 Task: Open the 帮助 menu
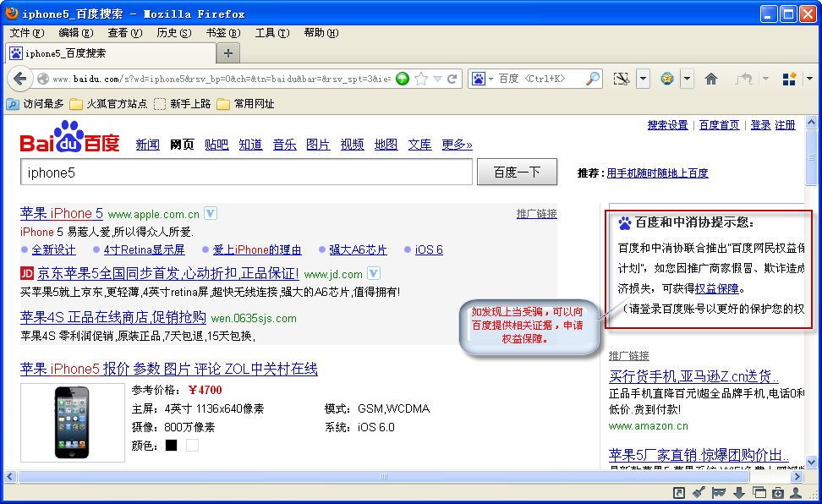tap(321, 33)
